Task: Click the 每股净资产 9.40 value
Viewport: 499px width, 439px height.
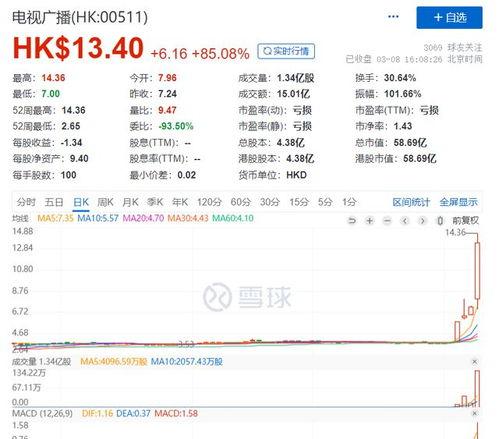Action: (79, 159)
